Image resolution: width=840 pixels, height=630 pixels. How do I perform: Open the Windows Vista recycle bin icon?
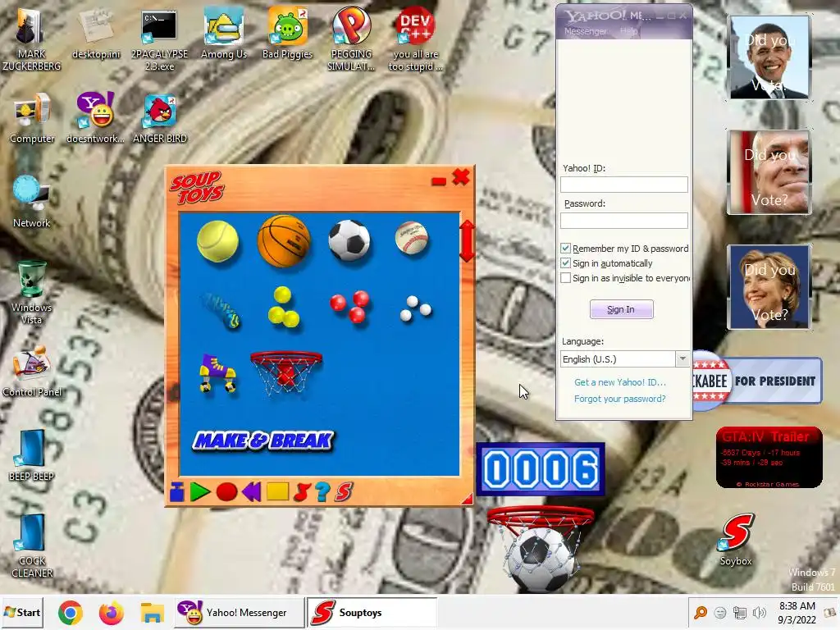32,293
